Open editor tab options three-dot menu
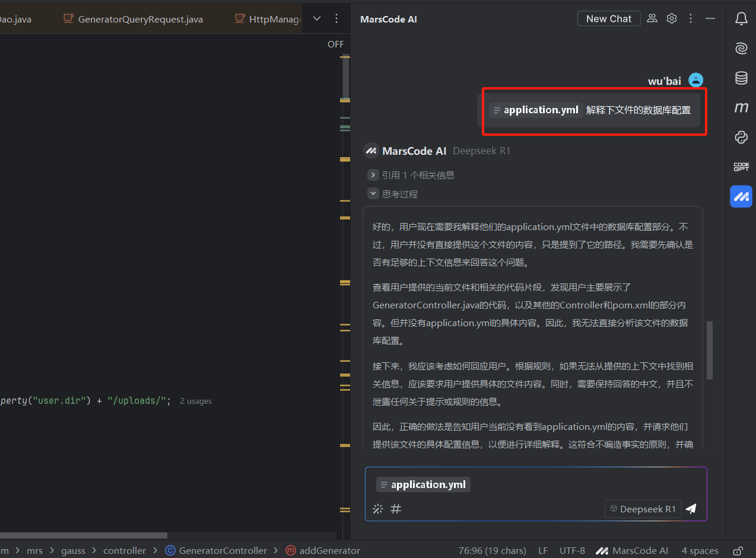 (x=336, y=18)
